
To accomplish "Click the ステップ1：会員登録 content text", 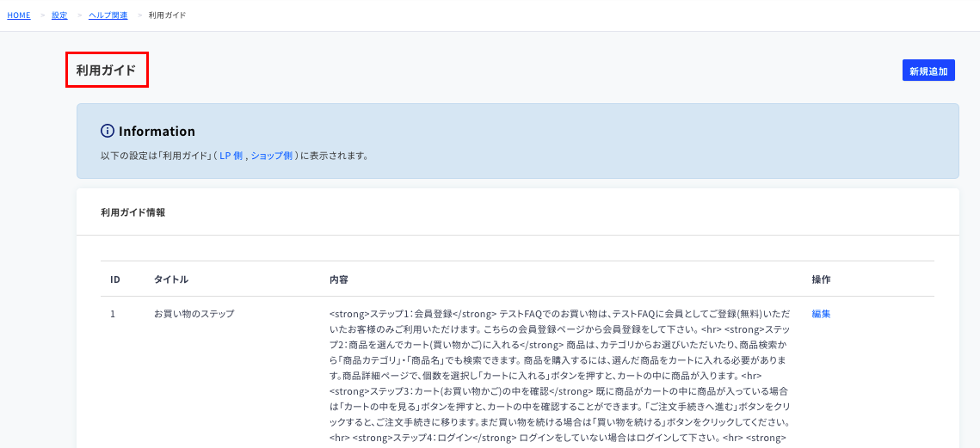I will coord(411,314).
